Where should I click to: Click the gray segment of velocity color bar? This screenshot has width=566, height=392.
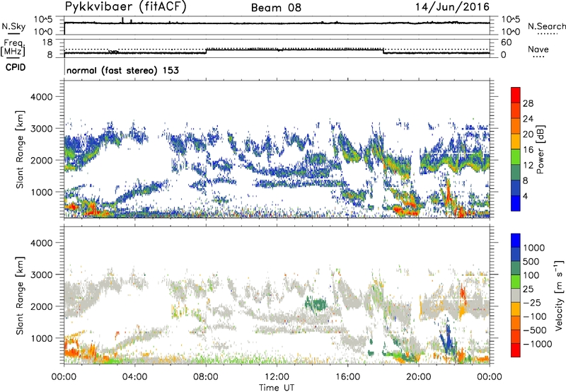click(516, 295)
